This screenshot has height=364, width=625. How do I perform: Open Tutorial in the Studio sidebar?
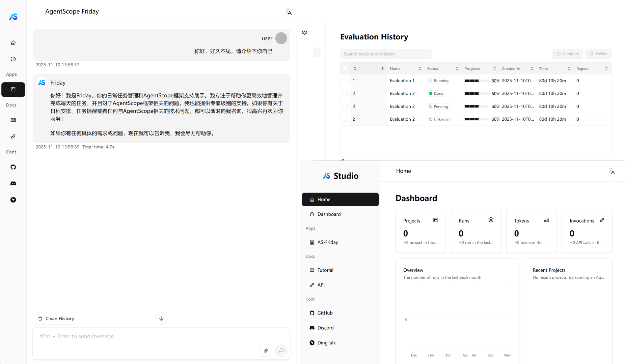pyautogui.click(x=340, y=270)
